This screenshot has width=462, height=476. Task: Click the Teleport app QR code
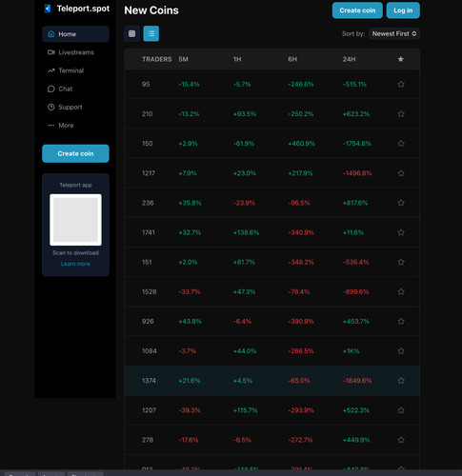coord(75,220)
